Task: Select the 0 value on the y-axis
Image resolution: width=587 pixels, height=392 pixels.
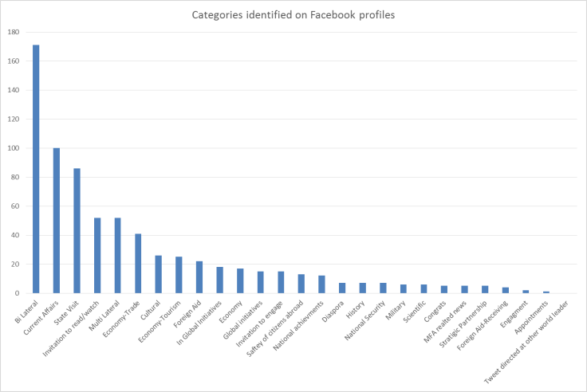Action: [x=18, y=293]
